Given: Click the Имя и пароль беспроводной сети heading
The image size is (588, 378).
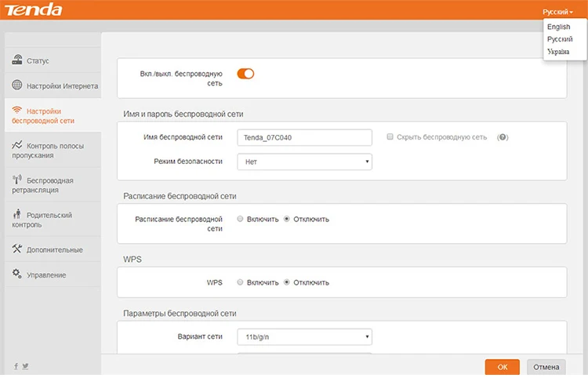Looking at the screenshot, I should tap(183, 114).
